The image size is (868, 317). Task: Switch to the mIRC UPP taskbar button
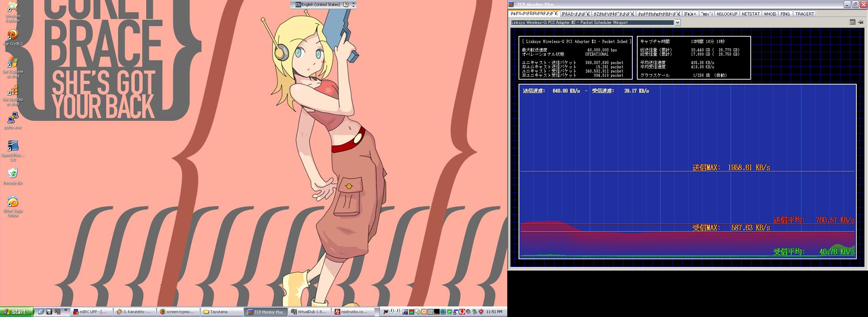pos(92,312)
